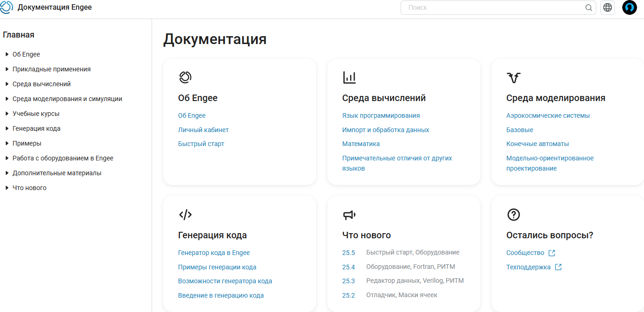
Task: Expand Среда вычислений arrow in sidebar
Action: (x=7, y=84)
